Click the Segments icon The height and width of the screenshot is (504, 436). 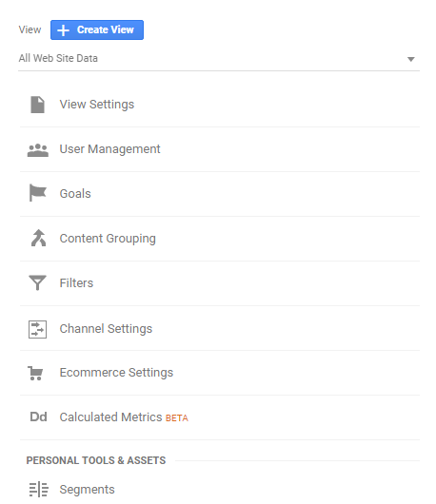tap(39, 489)
